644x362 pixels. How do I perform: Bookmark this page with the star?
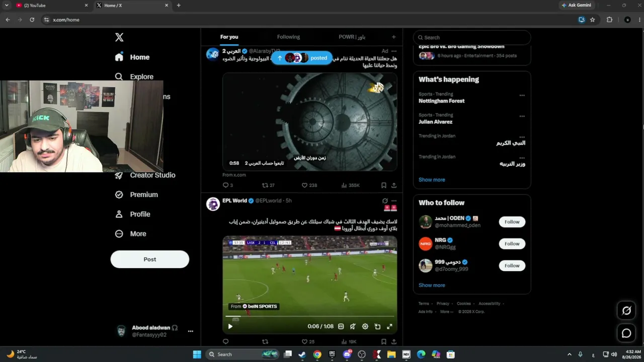tap(593, 20)
